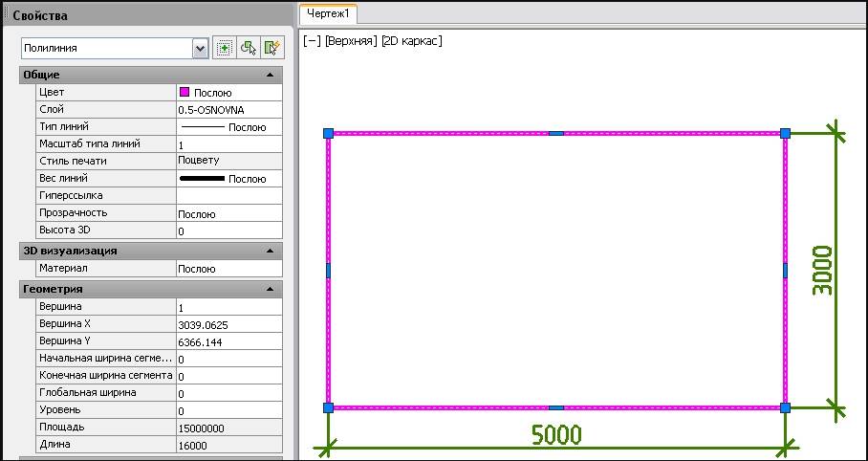Open the Полилиния object type dropdown

click(200, 48)
